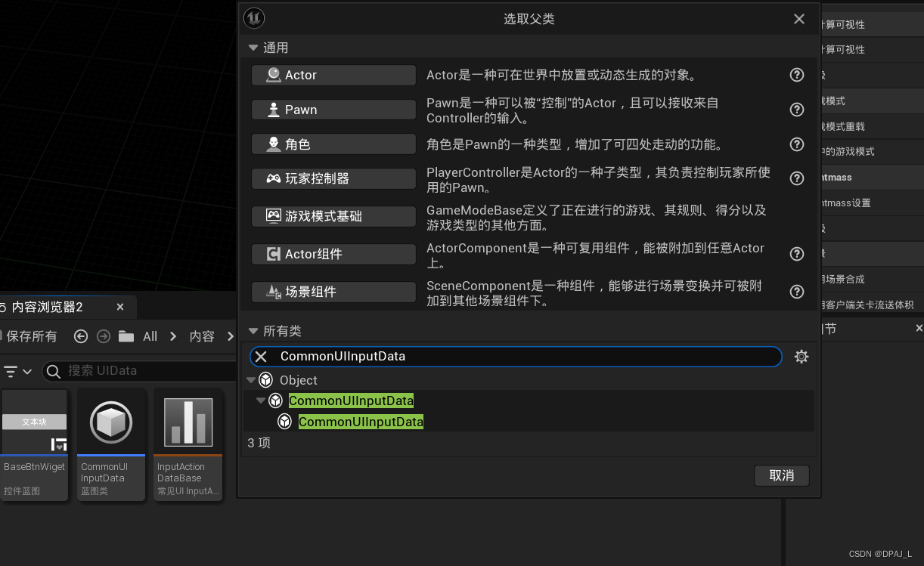Open the InputActionDataBase asset thumbnail
The height and width of the screenshot is (566, 924).
[188, 422]
